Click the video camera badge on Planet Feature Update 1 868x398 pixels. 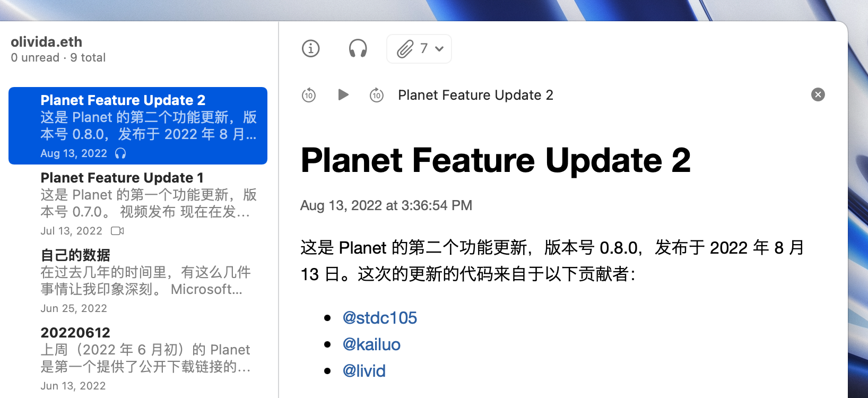click(117, 230)
